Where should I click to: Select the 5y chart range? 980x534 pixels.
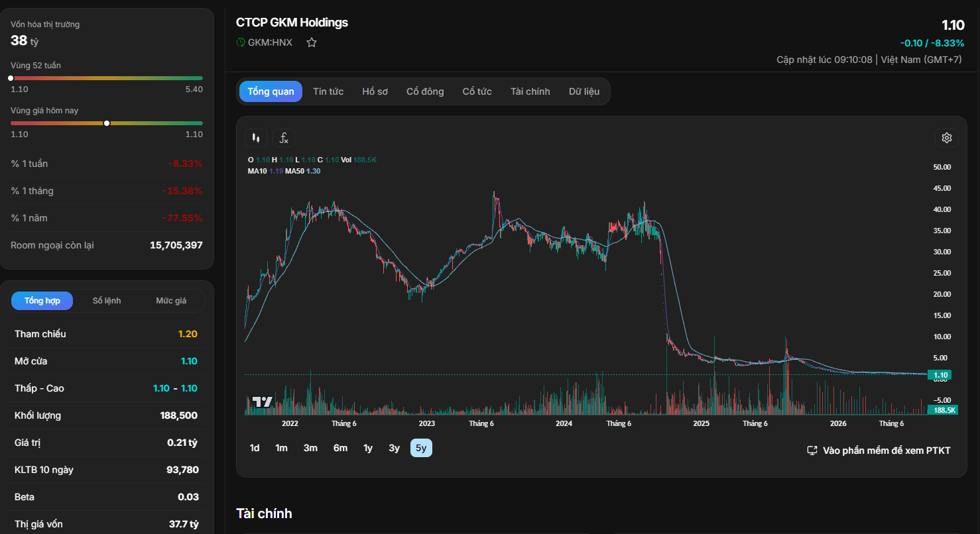(421, 449)
